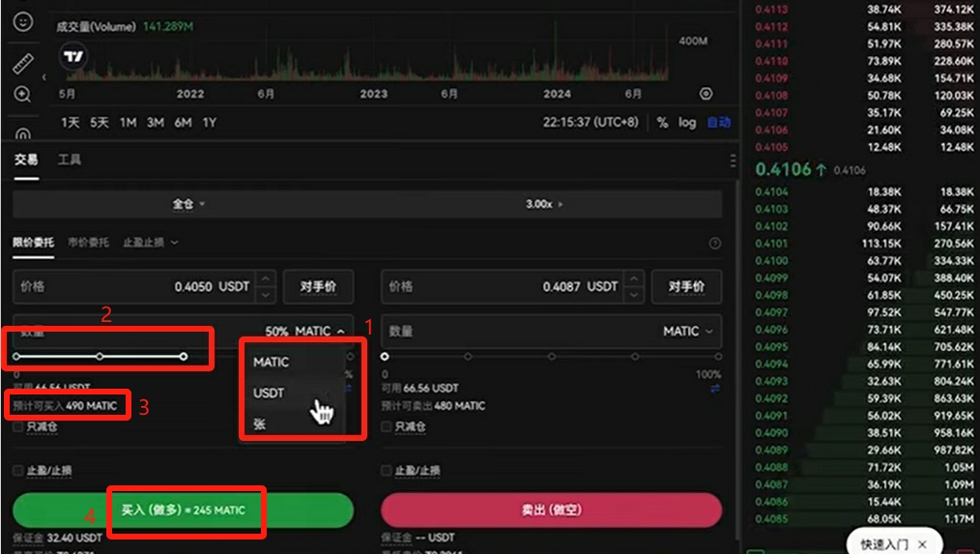The width and height of the screenshot is (980, 554).
Task: Decrease buy price with down stepper arrow
Action: coord(266,294)
